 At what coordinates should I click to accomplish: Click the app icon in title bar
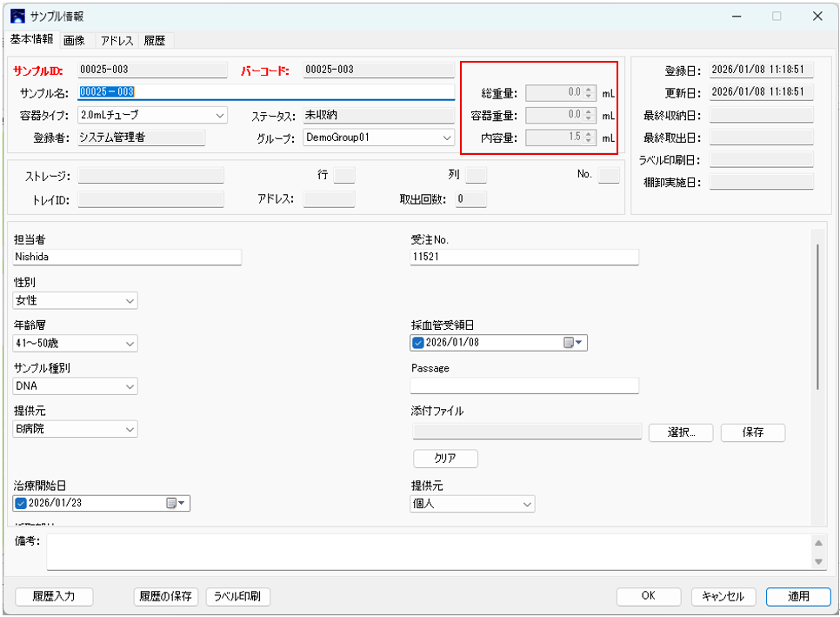click(17, 16)
